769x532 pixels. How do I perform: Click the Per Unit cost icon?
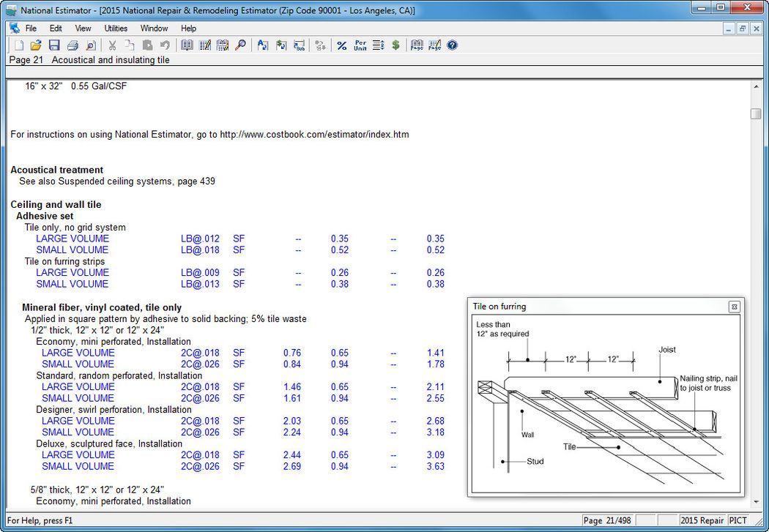tap(359, 45)
